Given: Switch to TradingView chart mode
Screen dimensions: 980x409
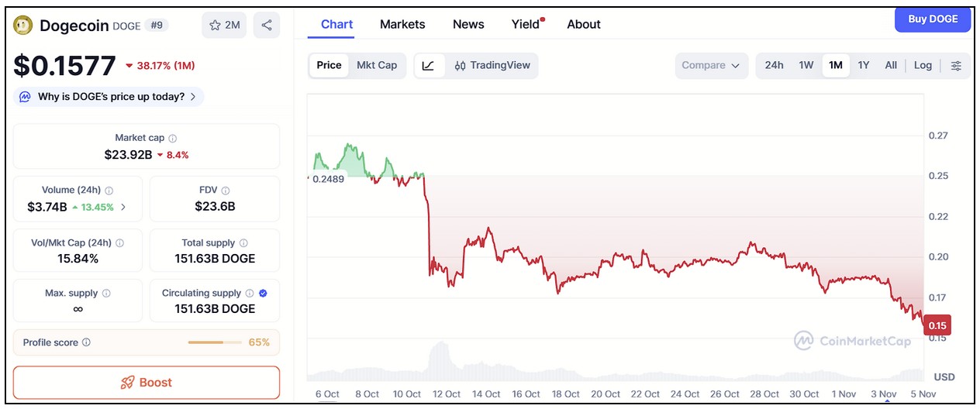Looking at the screenshot, I should pos(492,65).
